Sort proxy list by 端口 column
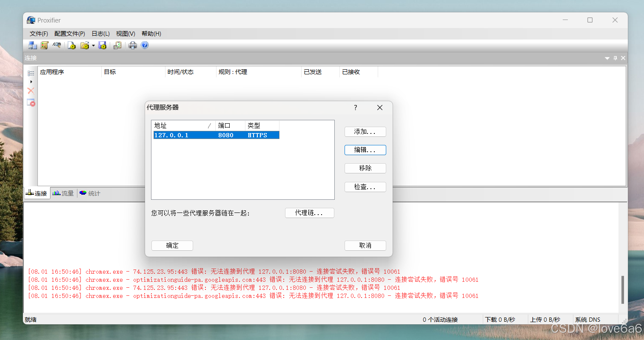 pos(230,125)
